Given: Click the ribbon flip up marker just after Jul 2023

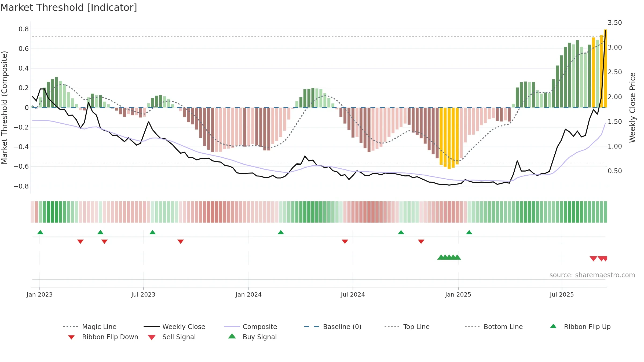Looking at the screenshot, I should [152, 232].
